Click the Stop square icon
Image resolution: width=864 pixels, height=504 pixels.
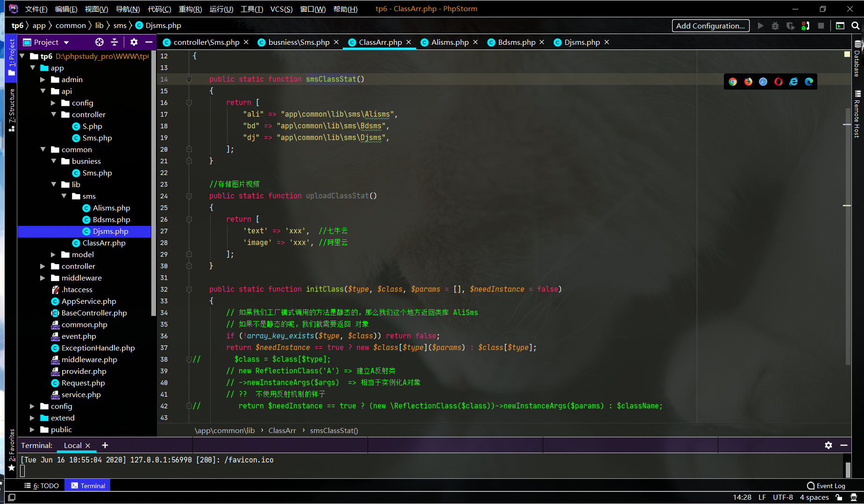[821, 26]
